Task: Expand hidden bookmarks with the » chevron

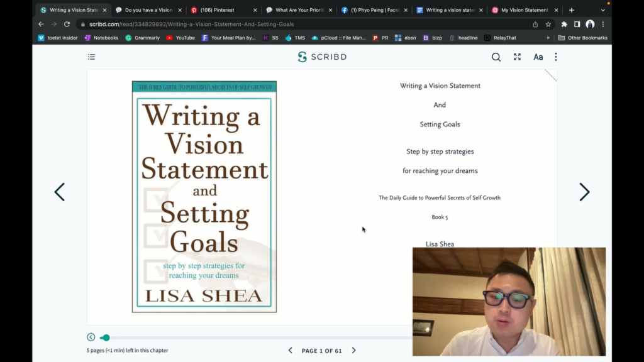Action: 548,38
